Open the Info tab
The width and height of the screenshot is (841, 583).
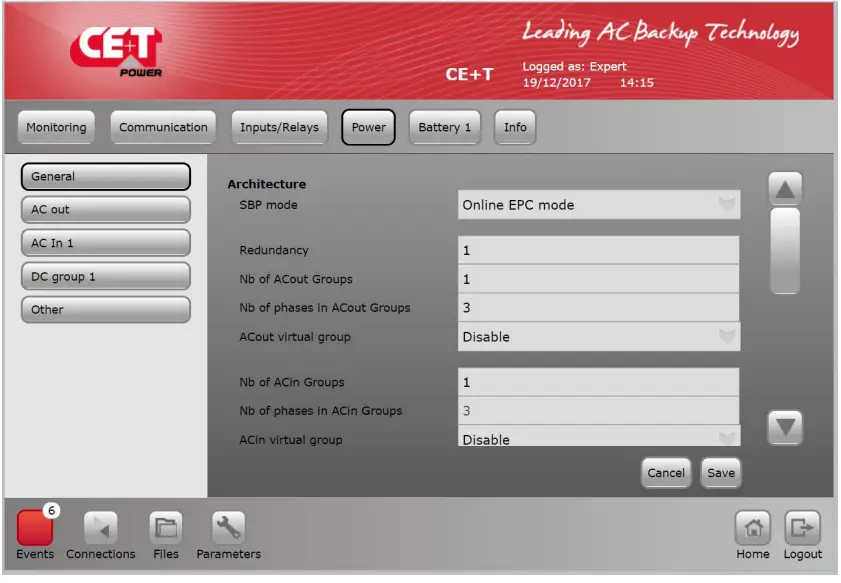click(x=514, y=127)
